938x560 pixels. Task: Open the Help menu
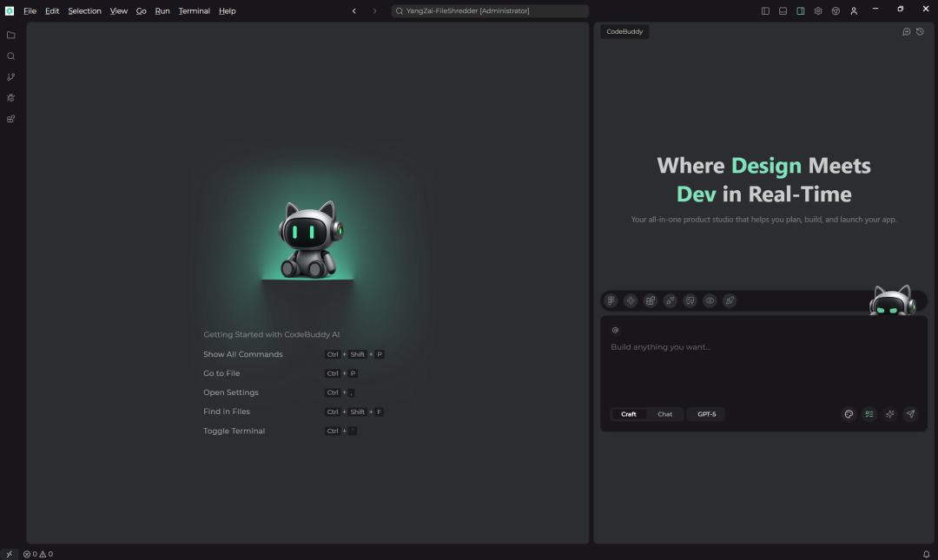coord(228,10)
